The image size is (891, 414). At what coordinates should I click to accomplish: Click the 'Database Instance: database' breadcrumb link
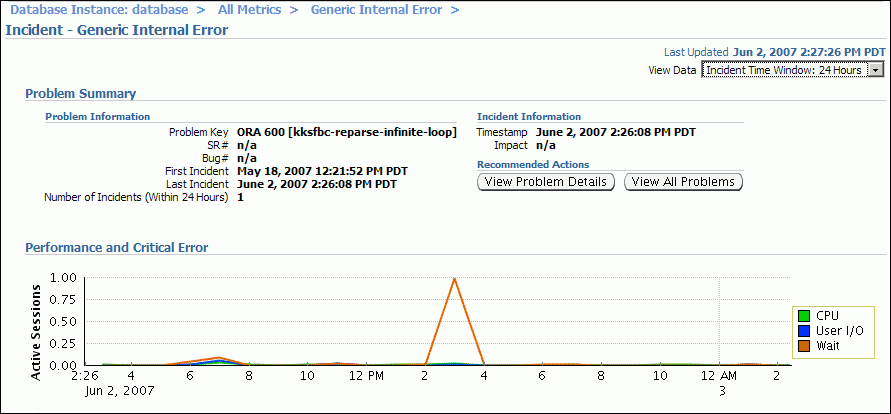(x=99, y=10)
